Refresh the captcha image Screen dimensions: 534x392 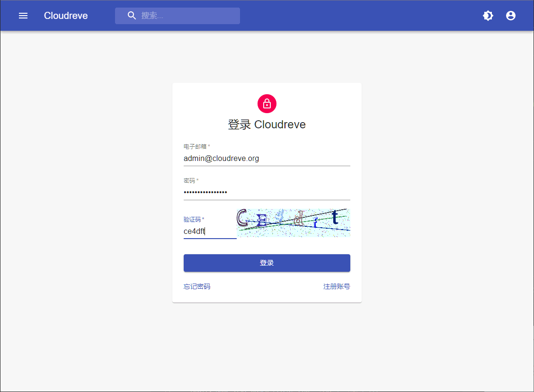[294, 223]
